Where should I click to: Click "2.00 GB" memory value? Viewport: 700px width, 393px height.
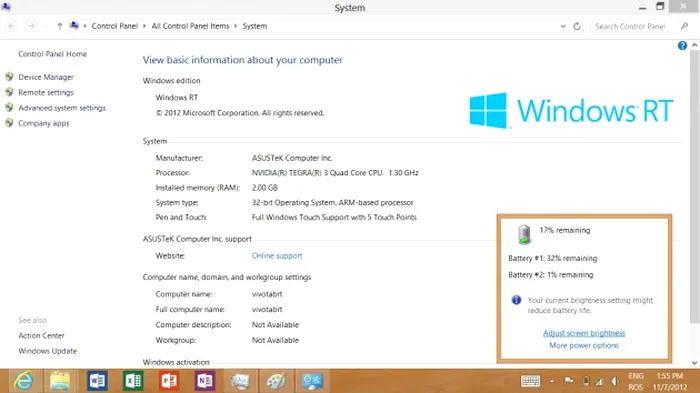pyautogui.click(x=265, y=188)
